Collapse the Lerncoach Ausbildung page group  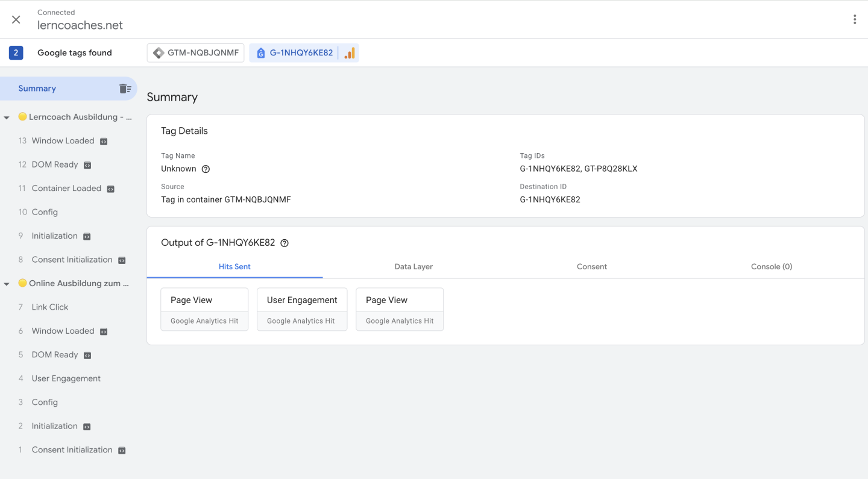click(x=7, y=117)
